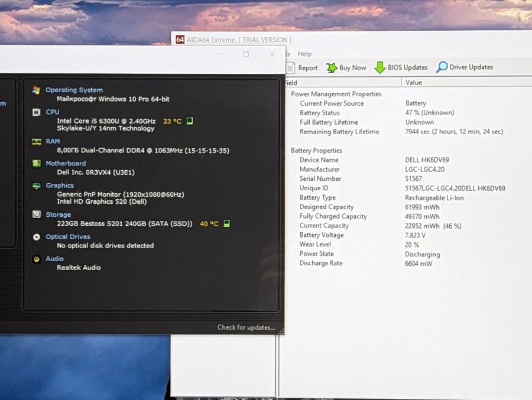This screenshot has width=532, height=400.
Task: Open the Operating System section link
Action: coord(74,90)
